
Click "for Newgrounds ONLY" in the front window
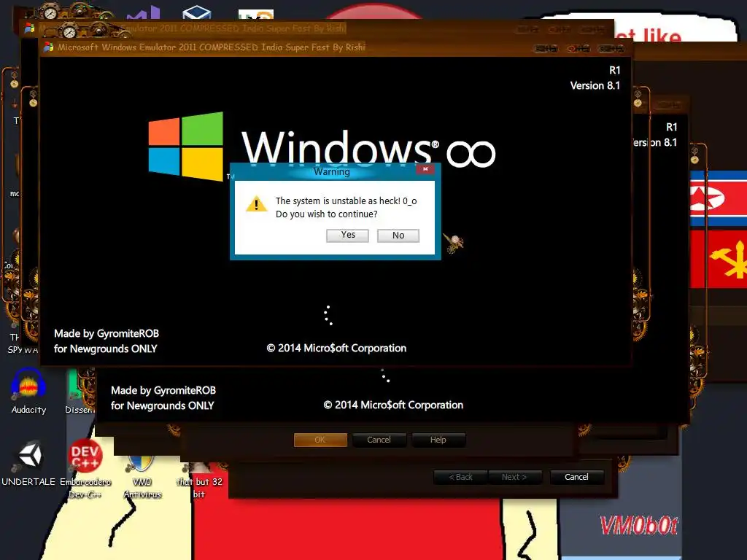[x=105, y=349]
